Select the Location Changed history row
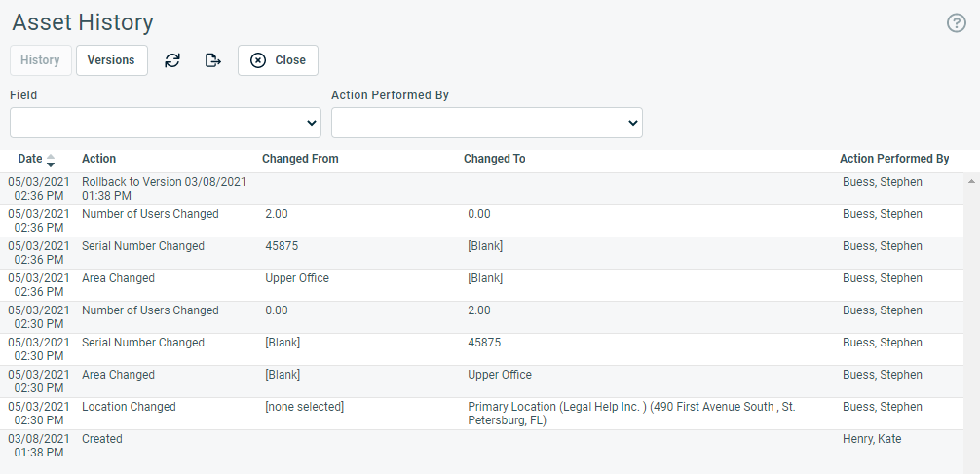Screen dimensions: 980x474 coord(481,414)
